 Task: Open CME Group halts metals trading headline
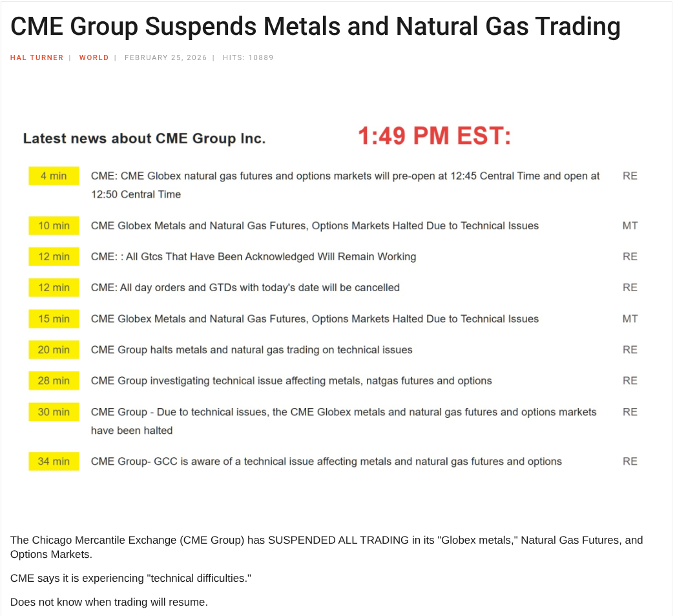(251, 349)
